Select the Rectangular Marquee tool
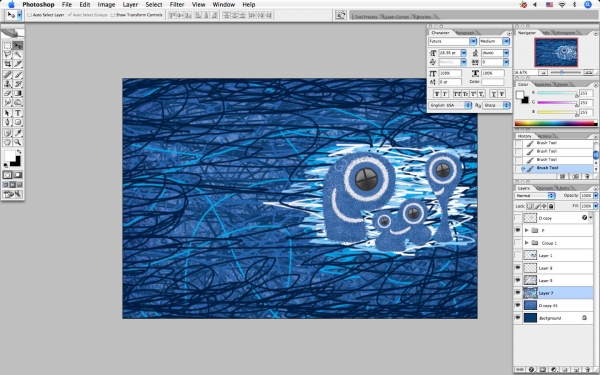Image resolution: width=600 pixels, height=375 pixels. tap(7, 46)
